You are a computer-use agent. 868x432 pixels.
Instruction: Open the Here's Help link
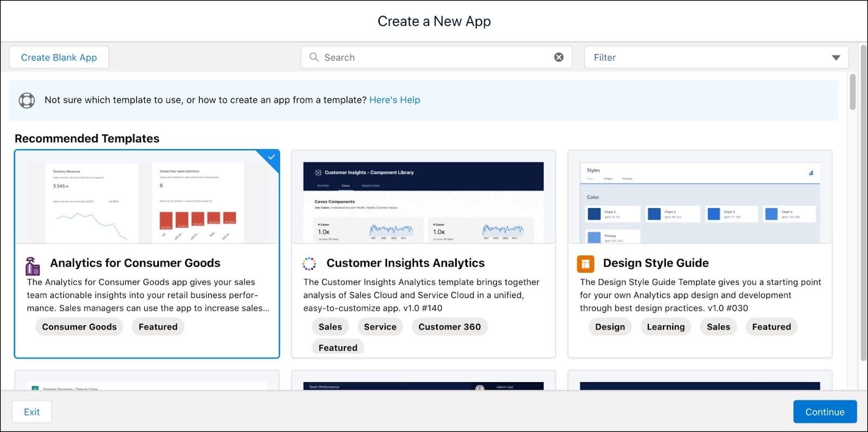tap(394, 100)
